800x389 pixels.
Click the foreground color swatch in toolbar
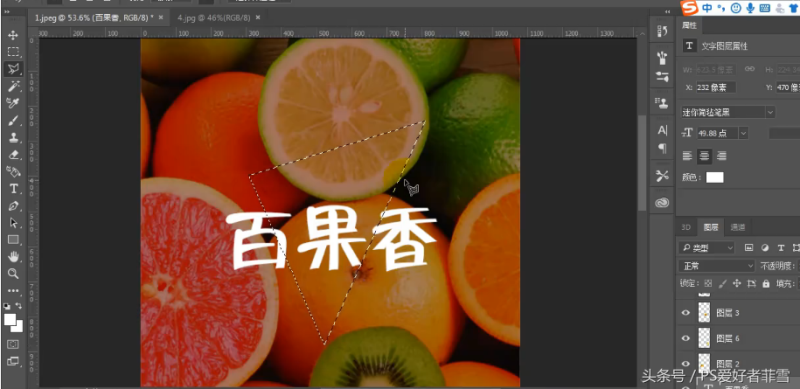[x=10, y=319]
